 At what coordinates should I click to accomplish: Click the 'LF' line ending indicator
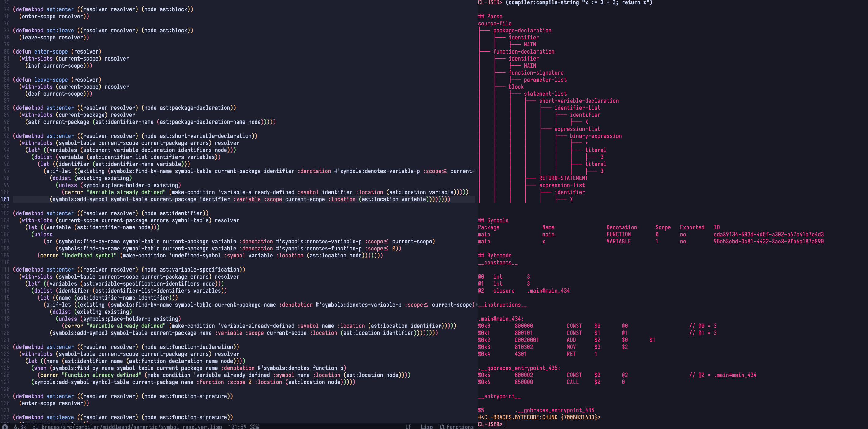(x=408, y=427)
